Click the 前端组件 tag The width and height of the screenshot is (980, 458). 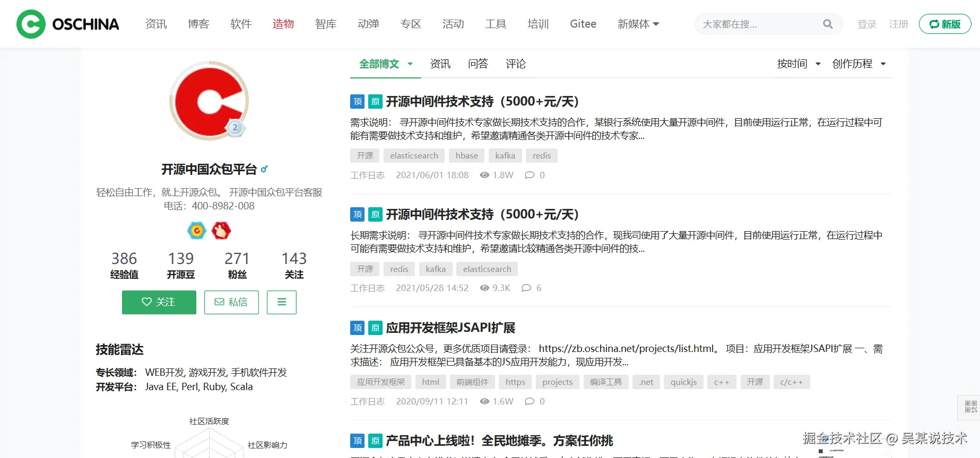click(472, 382)
